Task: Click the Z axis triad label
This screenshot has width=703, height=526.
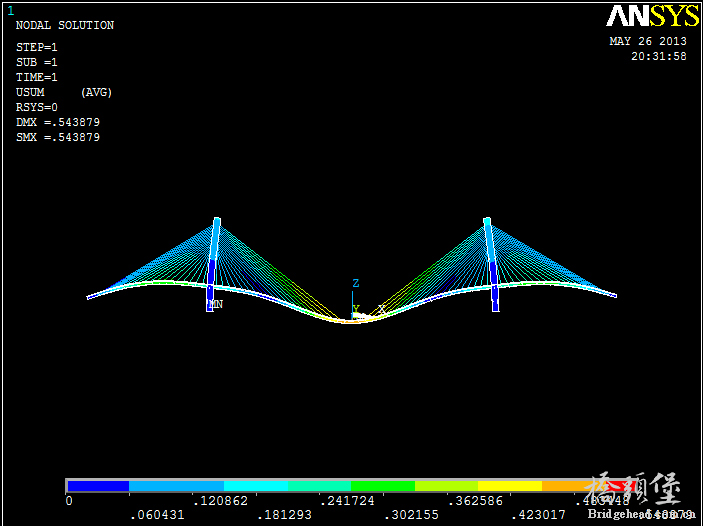Action: 356,283
